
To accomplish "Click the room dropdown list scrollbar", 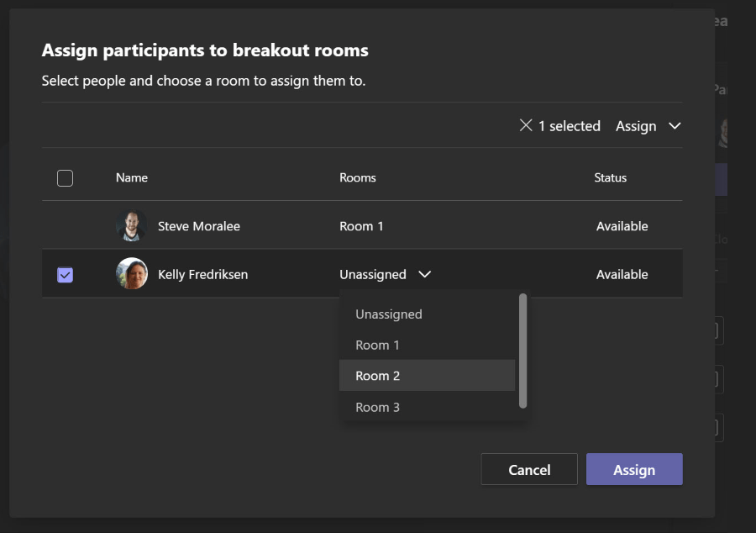I will tap(522, 351).
